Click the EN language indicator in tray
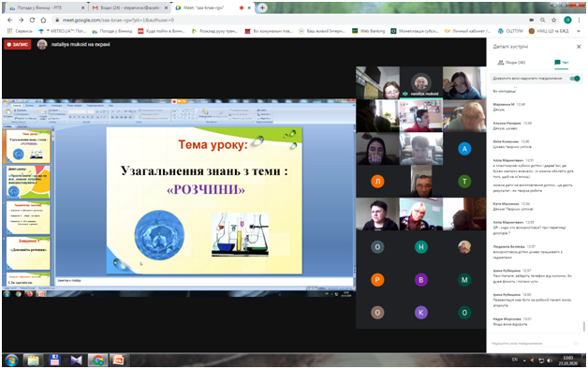Image resolution: width=588 pixels, height=369 pixels. coord(515,360)
